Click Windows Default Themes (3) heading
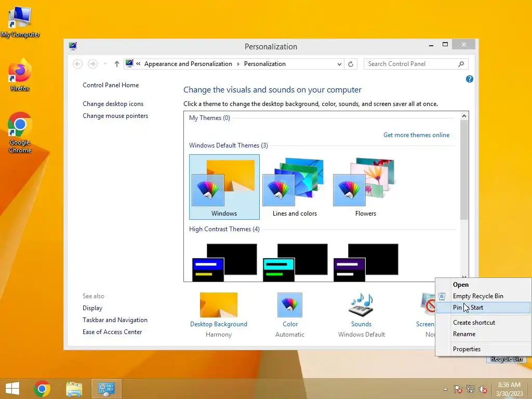532x399 pixels. click(x=229, y=145)
